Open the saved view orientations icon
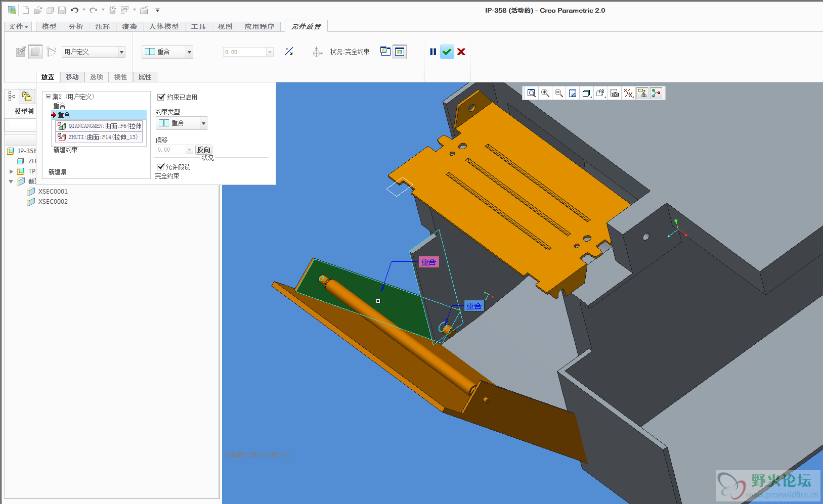This screenshot has width=823, height=504. pos(600,93)
